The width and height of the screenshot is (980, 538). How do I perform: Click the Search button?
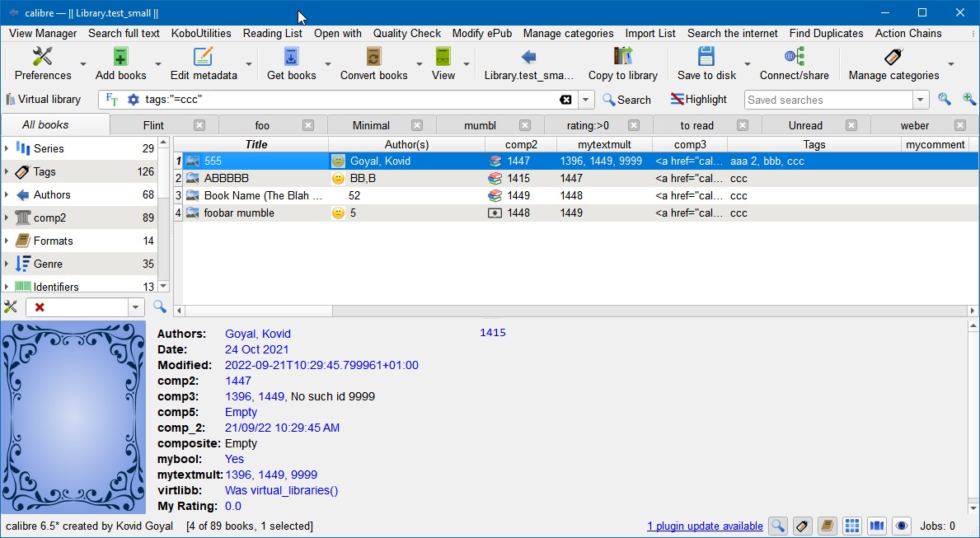627,100
